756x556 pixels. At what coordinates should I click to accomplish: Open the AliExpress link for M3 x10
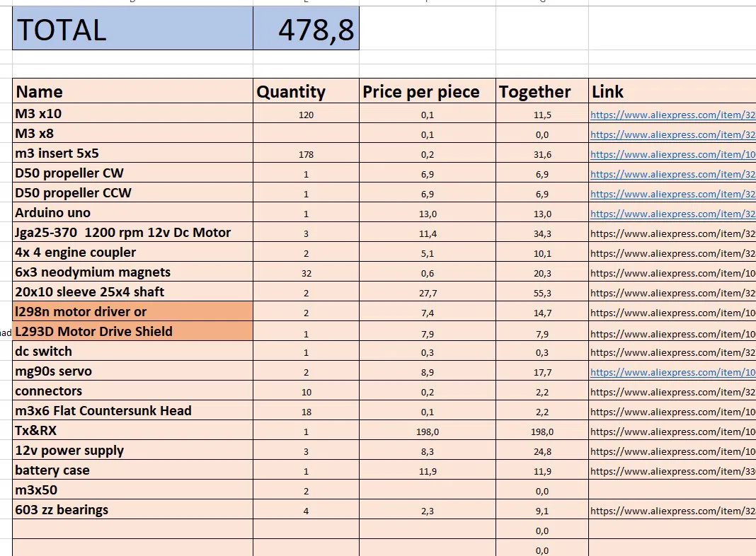pos(672,115)
